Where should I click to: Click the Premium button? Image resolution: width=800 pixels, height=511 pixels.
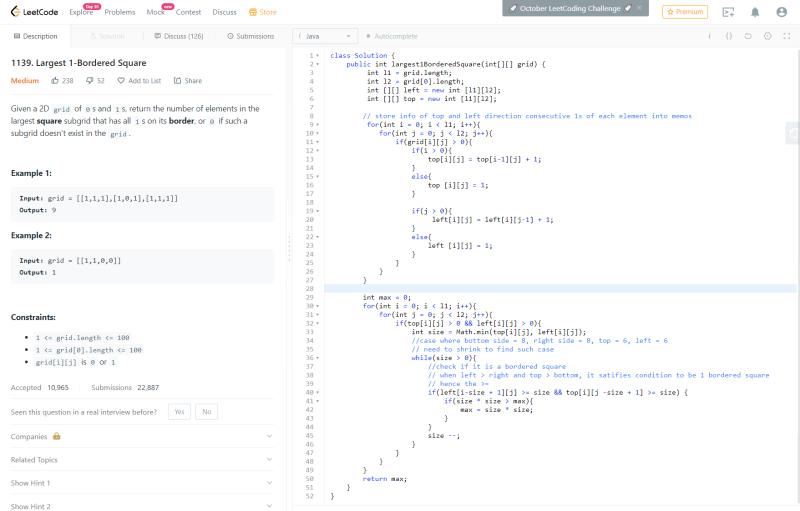pyautogui.click(x=685, y=12)
